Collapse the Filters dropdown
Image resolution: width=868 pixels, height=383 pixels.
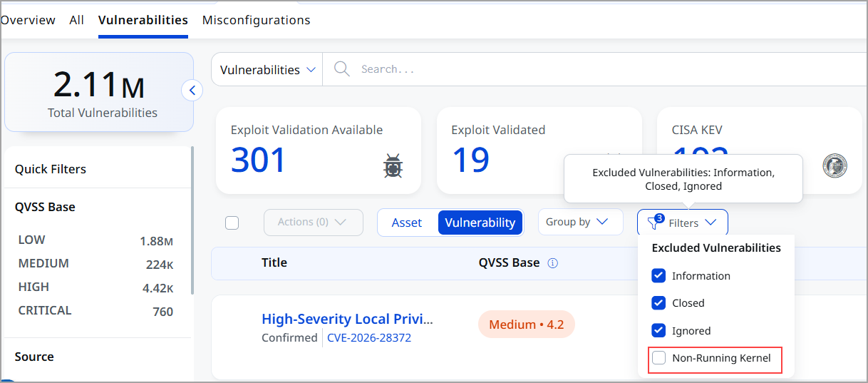click(x=682, y=223)
